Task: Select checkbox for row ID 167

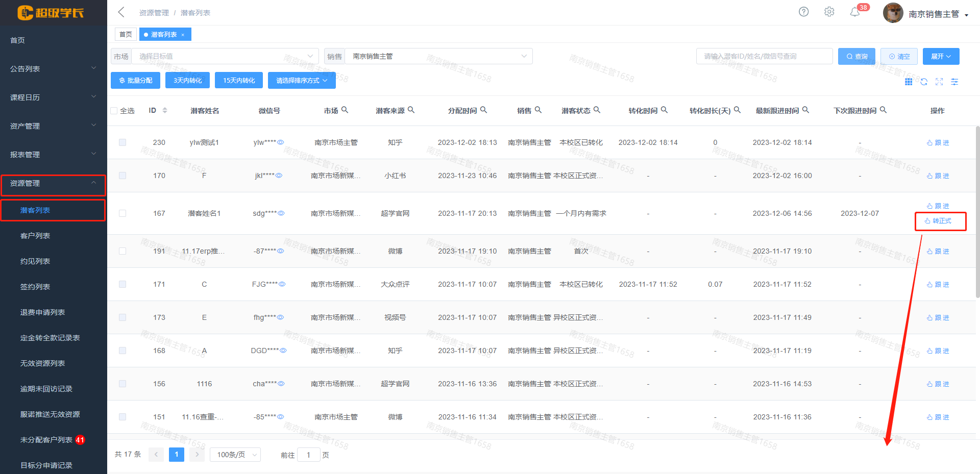Action: click(122, 213)
